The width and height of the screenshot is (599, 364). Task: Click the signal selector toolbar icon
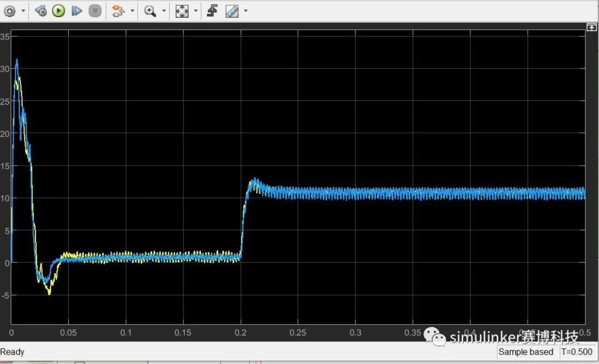pos(118,11)
